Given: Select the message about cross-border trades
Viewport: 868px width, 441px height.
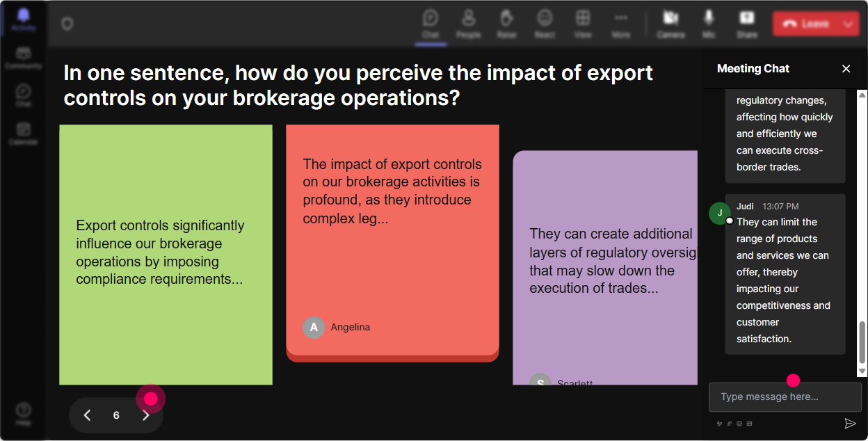Looking at the screenshot, I should pyautogui.click(x=785, y=135).
